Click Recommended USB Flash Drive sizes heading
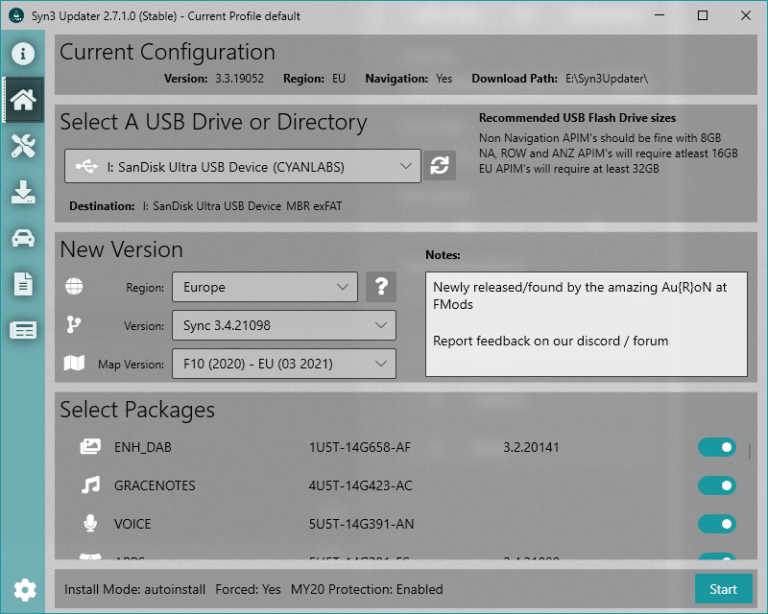The image size is (768, 614). click(x=577, y=118)
